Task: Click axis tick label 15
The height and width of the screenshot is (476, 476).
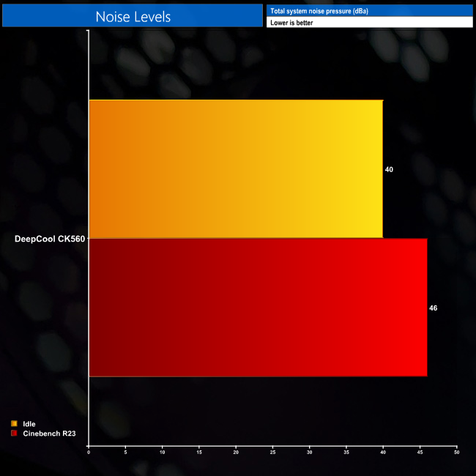Action: click(199, 453)
